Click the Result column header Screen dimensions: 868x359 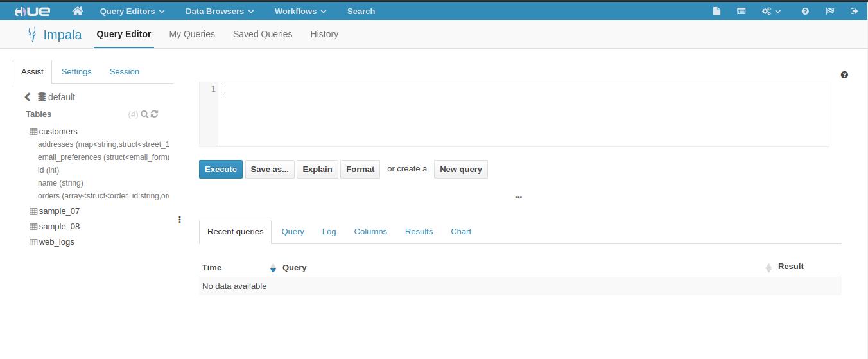(791, 267)
